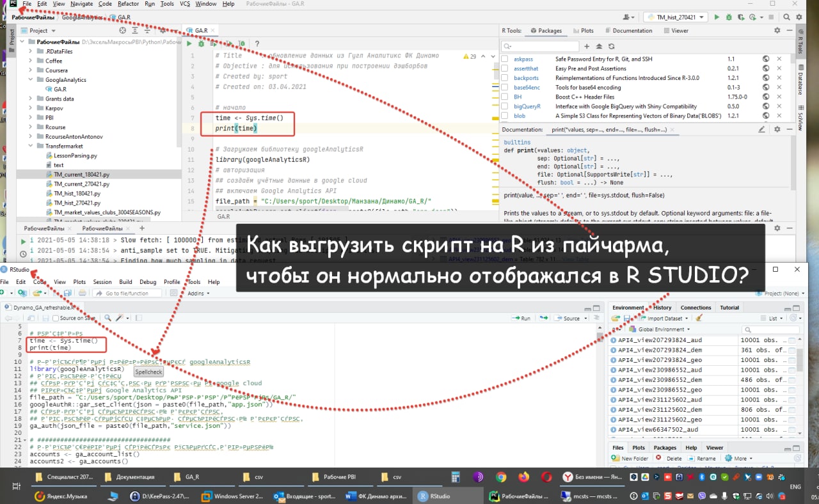Image resolution: width=819 pixels, height=504 pixels.
Task: Open the Refactor menu in PyCharm
Action: 128,4
